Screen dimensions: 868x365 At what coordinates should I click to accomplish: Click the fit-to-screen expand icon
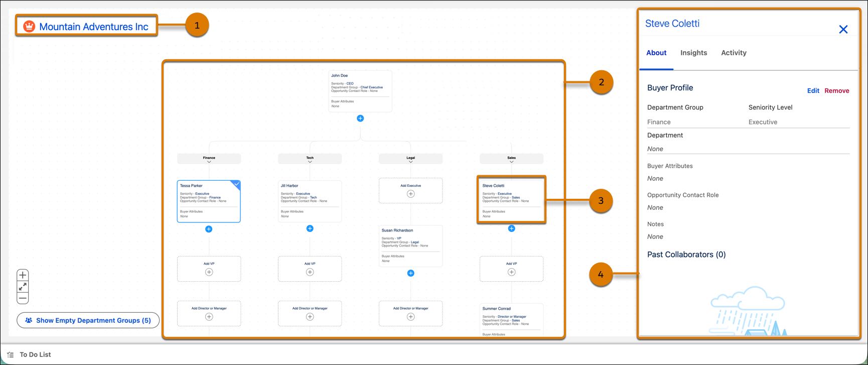[23, 287]
